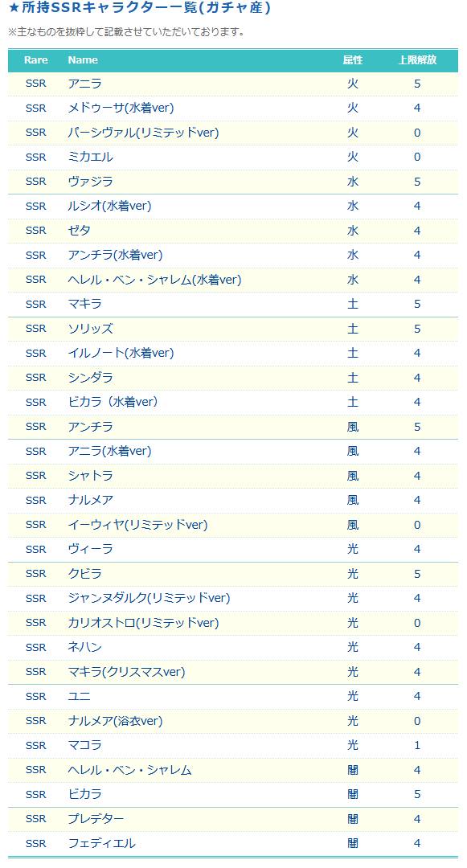Select the フェディエル row at bottom
The width and height of the screenshot is (467, 868).
click(233, 843)
